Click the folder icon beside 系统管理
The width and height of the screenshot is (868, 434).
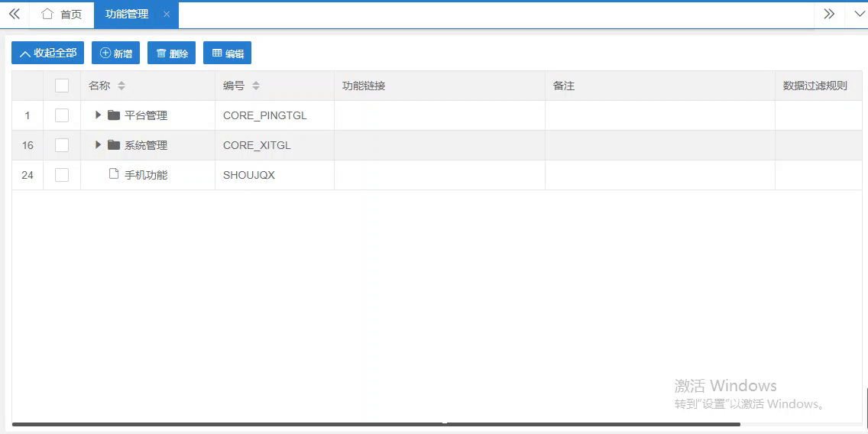click(x=114, y=145)
